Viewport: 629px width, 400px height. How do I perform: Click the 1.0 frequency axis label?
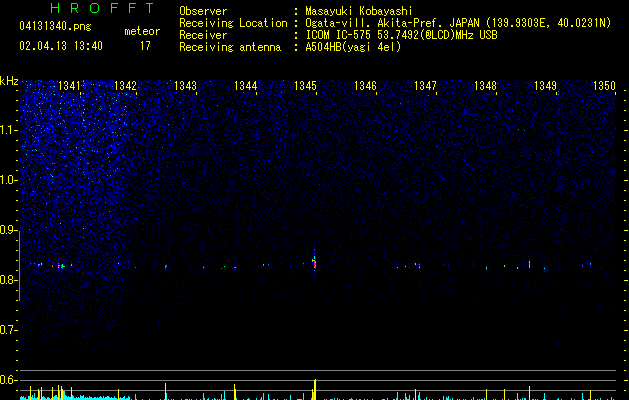click(8, 180)
